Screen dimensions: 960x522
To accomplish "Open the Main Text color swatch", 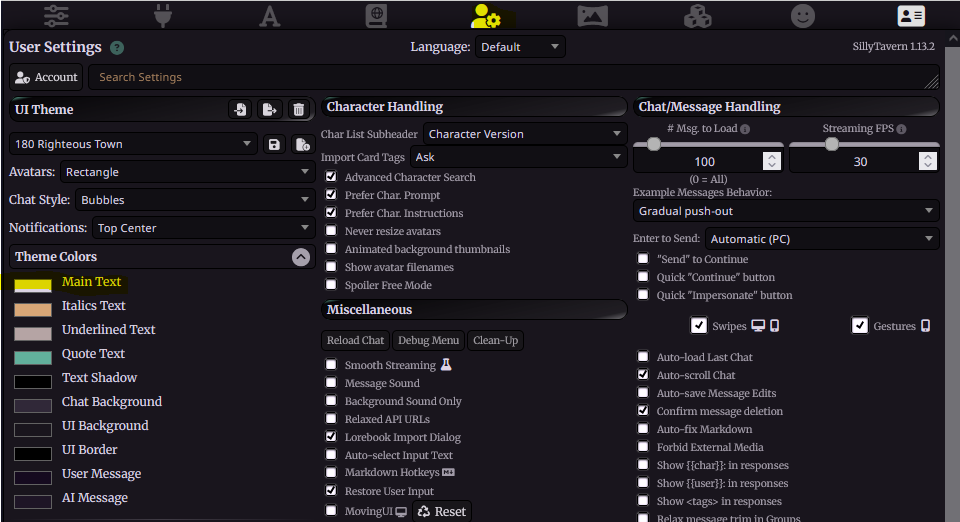I will pos(33,285).
